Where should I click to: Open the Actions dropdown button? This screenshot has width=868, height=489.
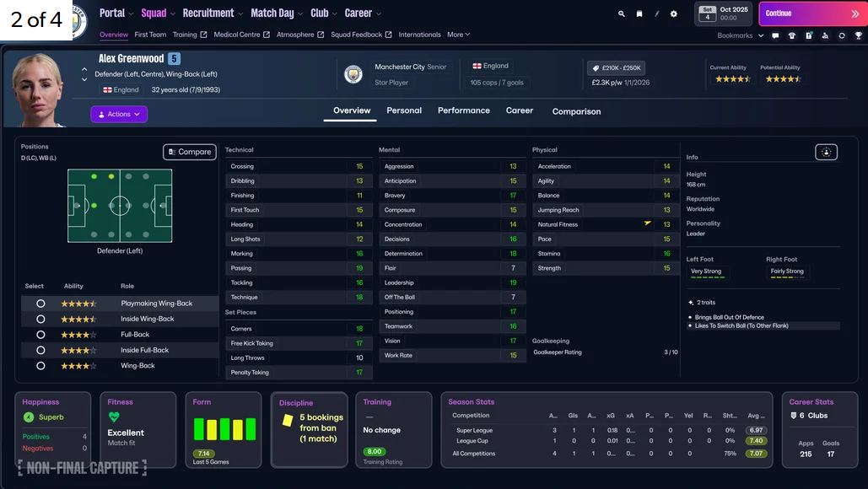point(119,114)
